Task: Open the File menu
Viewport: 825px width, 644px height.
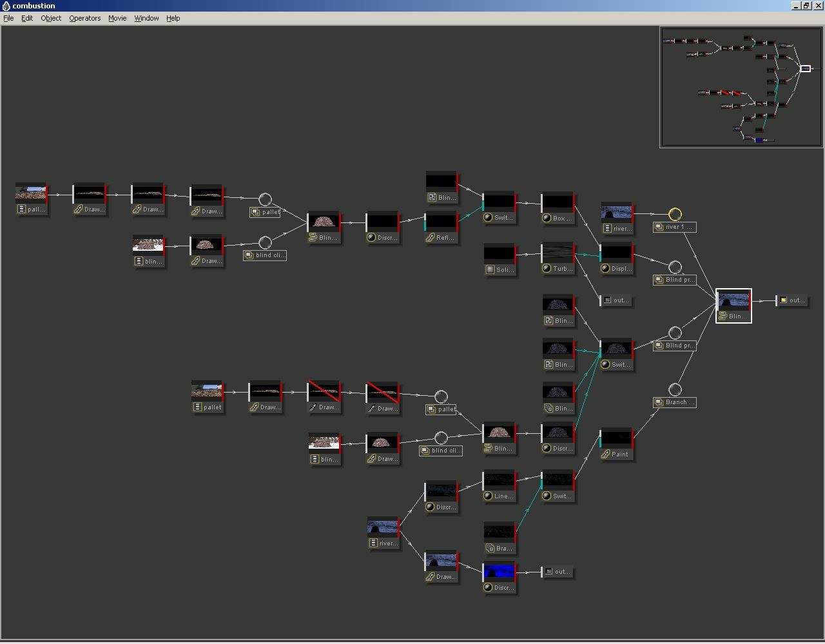Action: tap(8, 18)
